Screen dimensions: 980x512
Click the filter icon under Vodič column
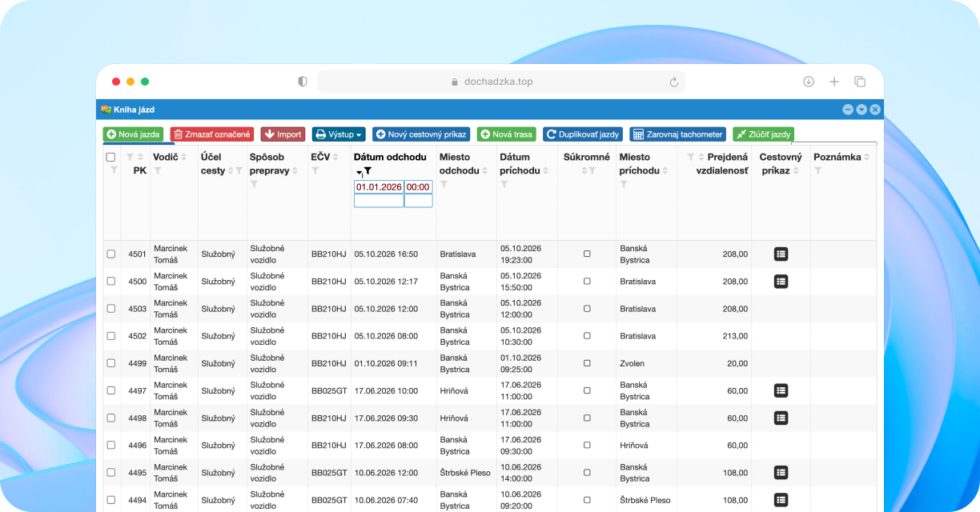pyautogui.click(x=157, y=170)
